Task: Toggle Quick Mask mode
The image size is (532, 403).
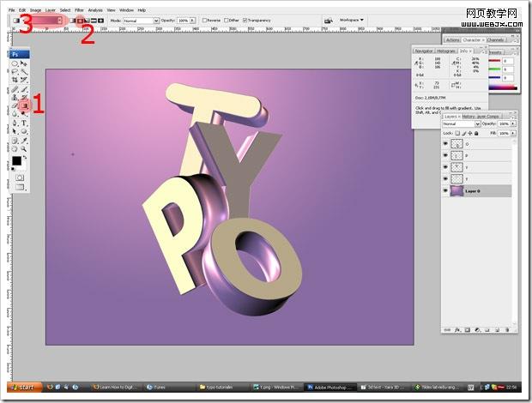Action: pyautogui.click(x=20, y=177)
